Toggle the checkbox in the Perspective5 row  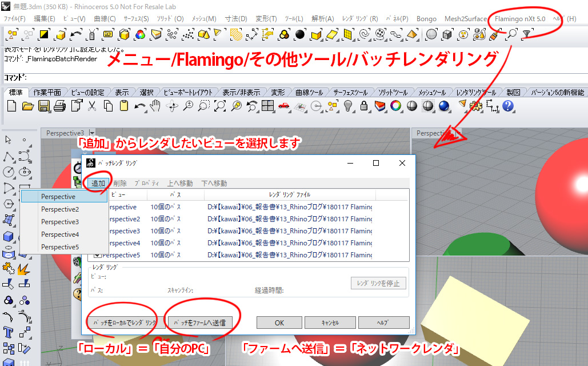97,255
